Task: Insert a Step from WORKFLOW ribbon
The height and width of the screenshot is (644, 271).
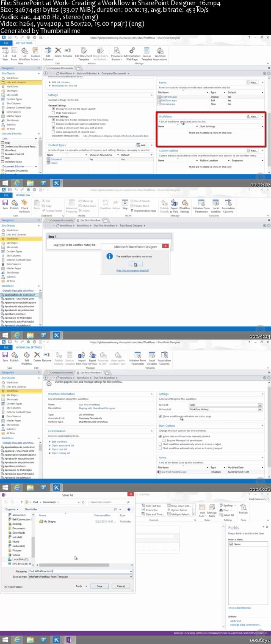Action: click(x=125, y=205)
